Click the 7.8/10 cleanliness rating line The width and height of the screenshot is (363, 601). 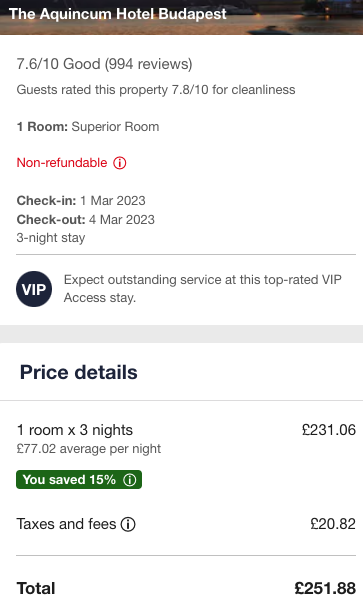point(156,90)
